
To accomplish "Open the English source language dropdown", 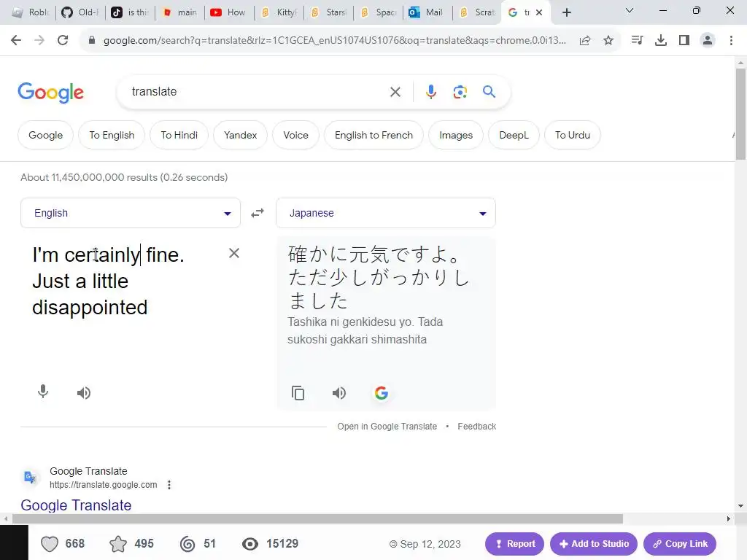I will coord(131,213).
